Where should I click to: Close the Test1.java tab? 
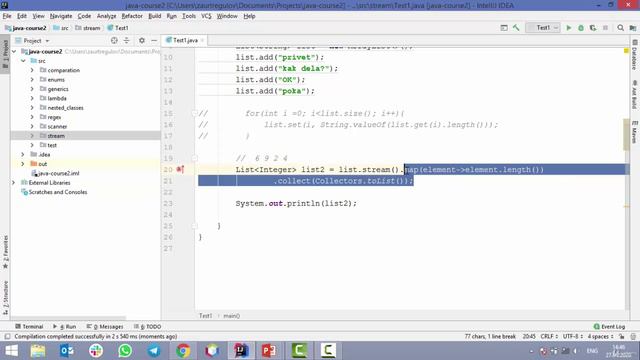pyautogui.click(x=202, y=40)
